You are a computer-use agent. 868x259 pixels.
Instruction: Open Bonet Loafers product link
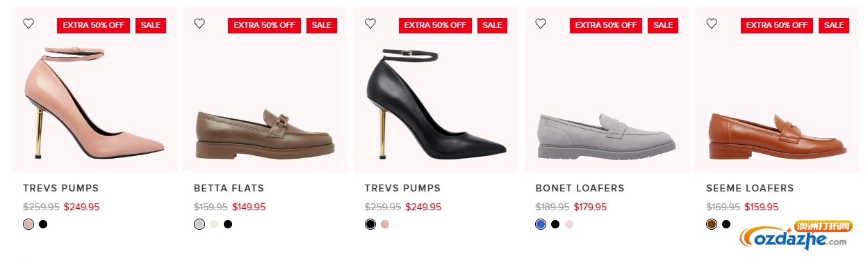580,188
